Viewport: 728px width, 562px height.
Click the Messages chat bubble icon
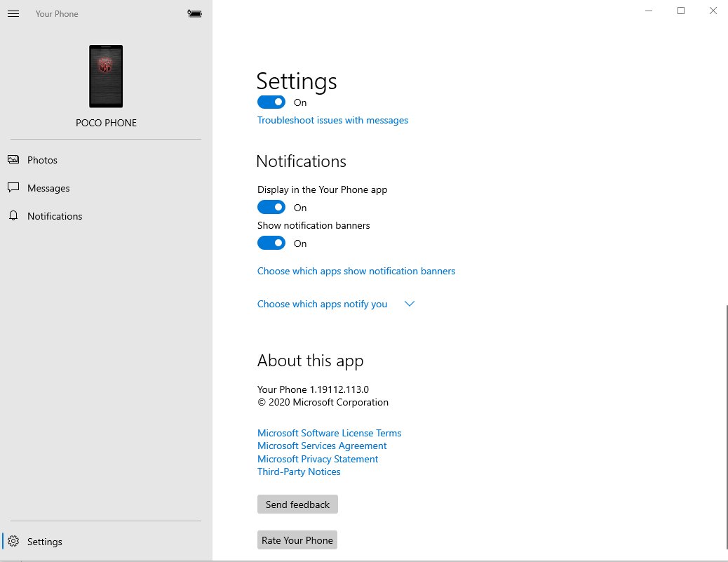13,188
